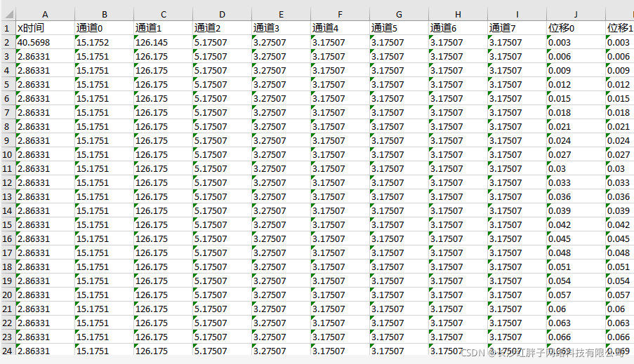Select the 0.021 cell in column J
Image resolution: width=634 pixels, height=364 pixels.
[576, 126]
